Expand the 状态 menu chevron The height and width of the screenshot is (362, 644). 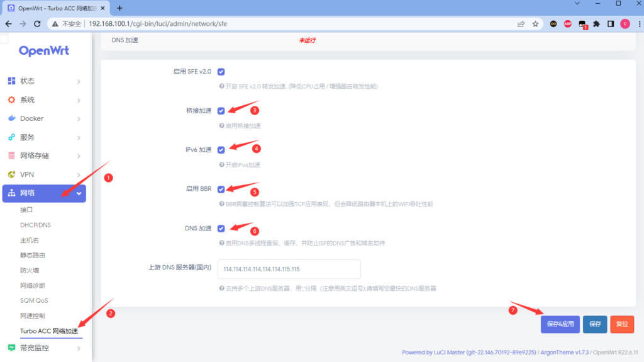(79, 81)
